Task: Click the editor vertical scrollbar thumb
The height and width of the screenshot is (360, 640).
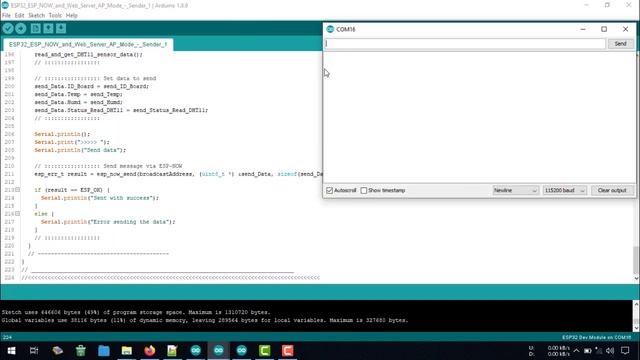Action: (636, 260)
